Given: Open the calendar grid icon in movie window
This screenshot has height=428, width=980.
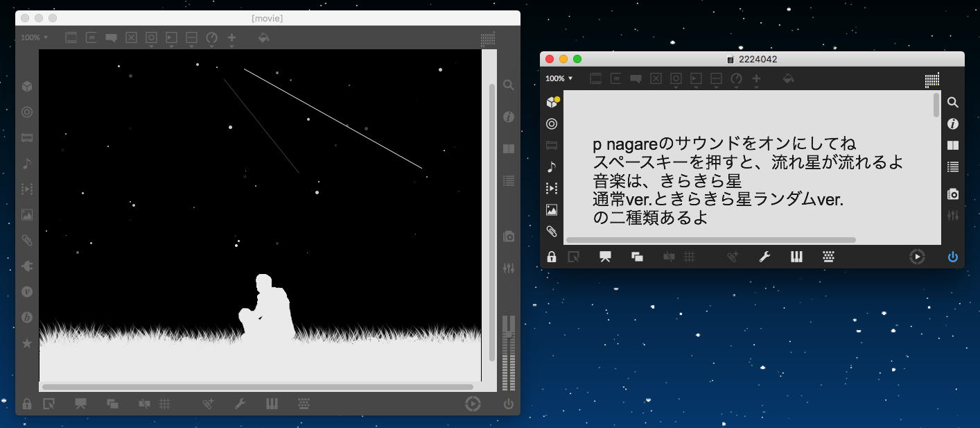Looking at the screenshot, I should point(487,39).
